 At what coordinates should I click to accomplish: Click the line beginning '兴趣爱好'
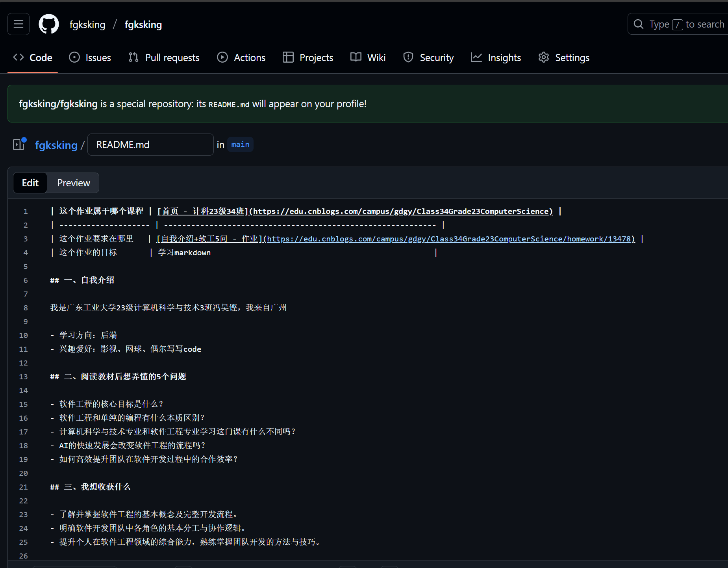(x=126, y=349)
